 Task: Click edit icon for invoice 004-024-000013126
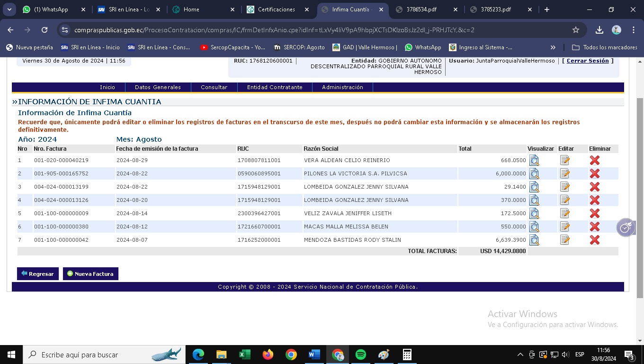click(x=564, y=200)
